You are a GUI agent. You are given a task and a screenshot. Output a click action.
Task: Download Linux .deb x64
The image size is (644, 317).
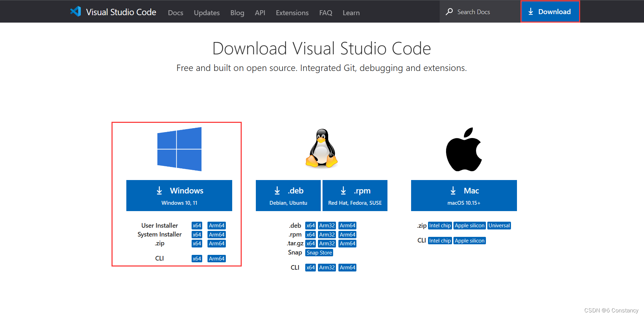point(311,226)
